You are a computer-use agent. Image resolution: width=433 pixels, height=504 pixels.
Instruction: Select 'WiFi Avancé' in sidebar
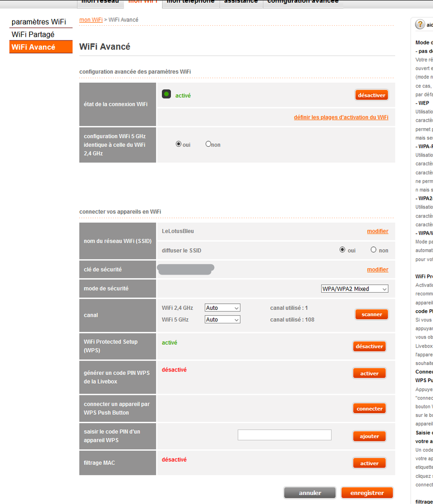41,47
